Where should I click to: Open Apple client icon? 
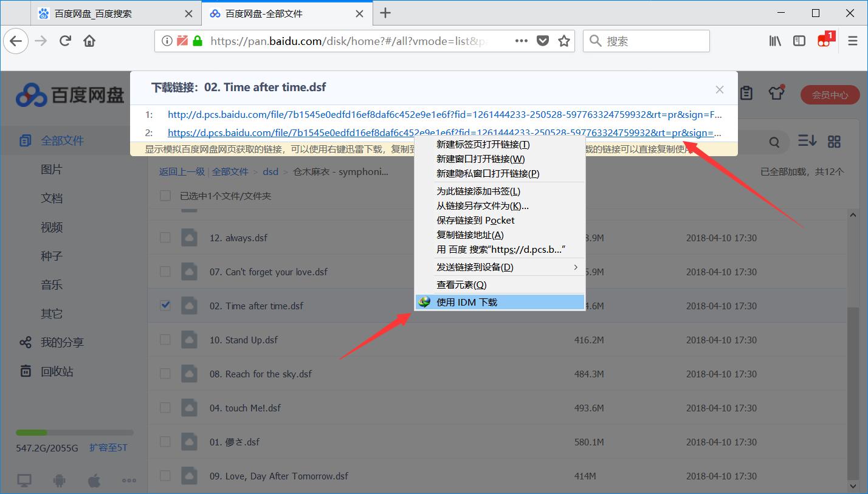coord(94,481)
